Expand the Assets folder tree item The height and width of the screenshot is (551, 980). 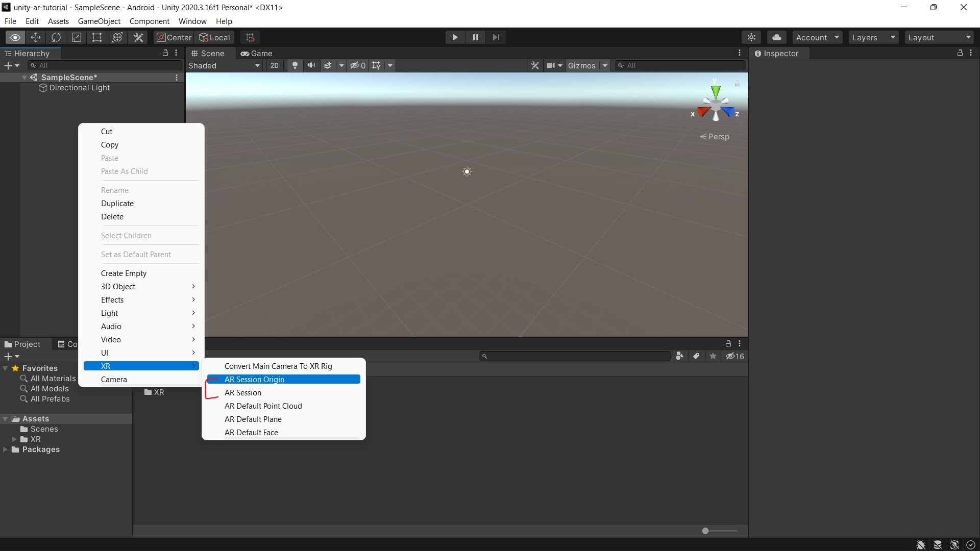6,418
